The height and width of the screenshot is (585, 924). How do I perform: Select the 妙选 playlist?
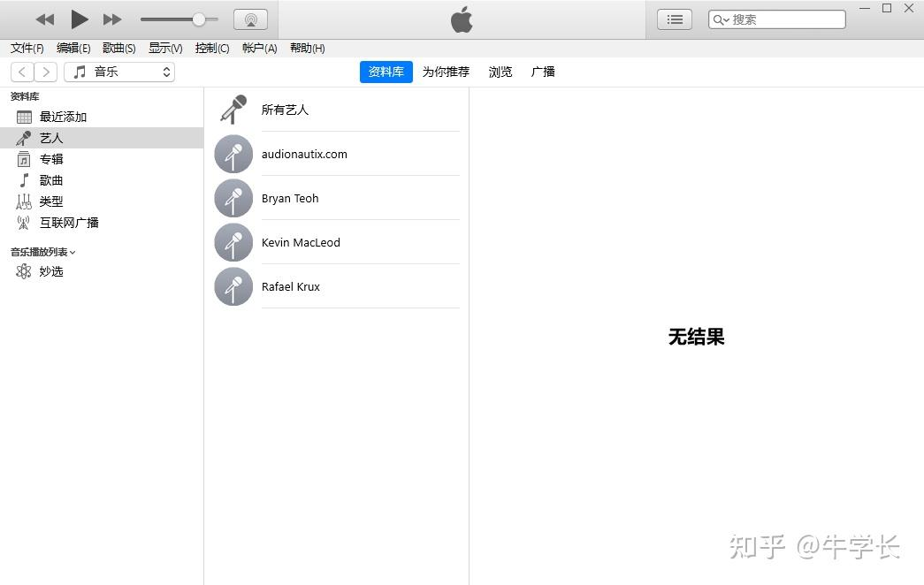pyautogui.click(x=51, y=271)
